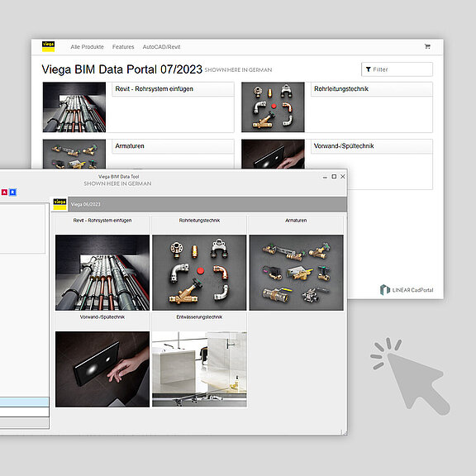Click the red A icon in the Data Tool

(5, 193)
